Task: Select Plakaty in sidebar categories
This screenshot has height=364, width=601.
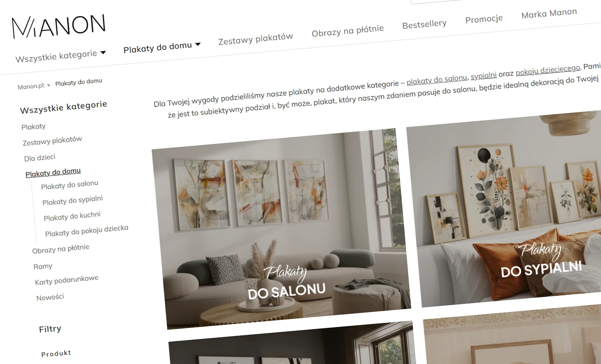Action: click(x=33, y=126)
